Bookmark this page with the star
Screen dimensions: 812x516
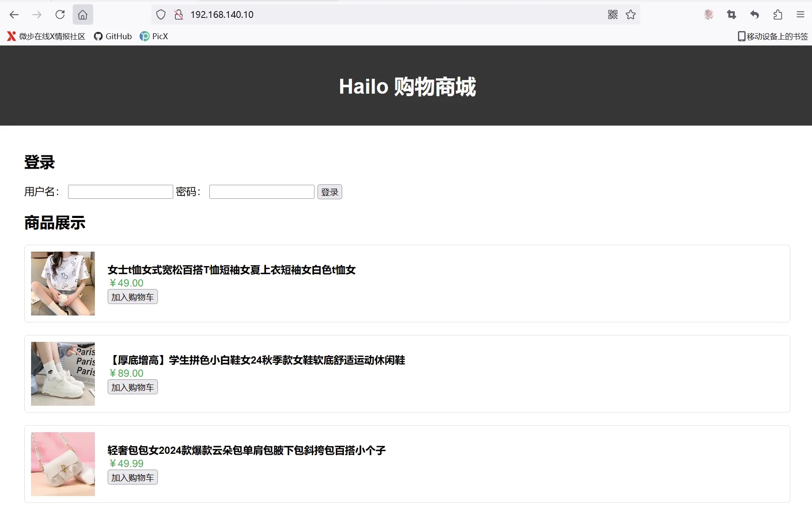pos(631,14)
